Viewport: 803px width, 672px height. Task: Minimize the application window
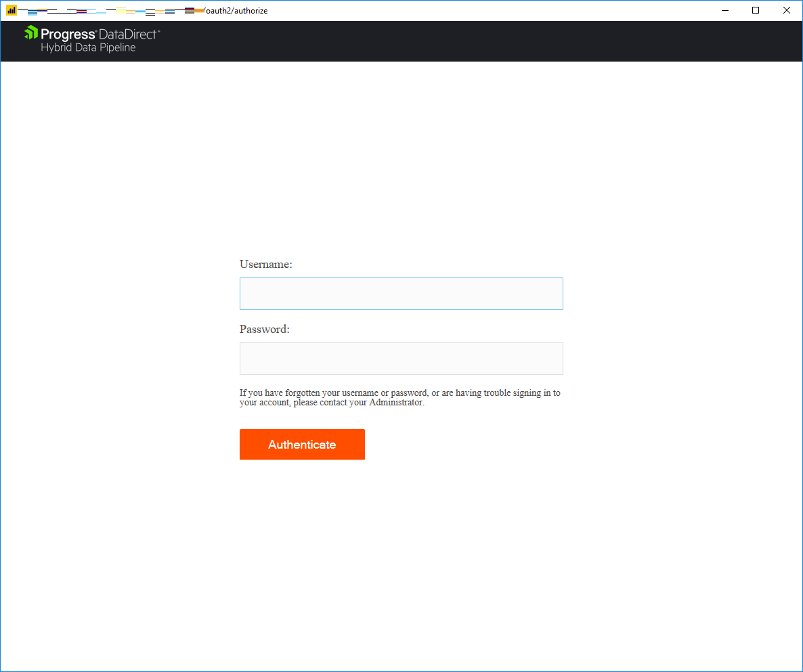point(724,10)
